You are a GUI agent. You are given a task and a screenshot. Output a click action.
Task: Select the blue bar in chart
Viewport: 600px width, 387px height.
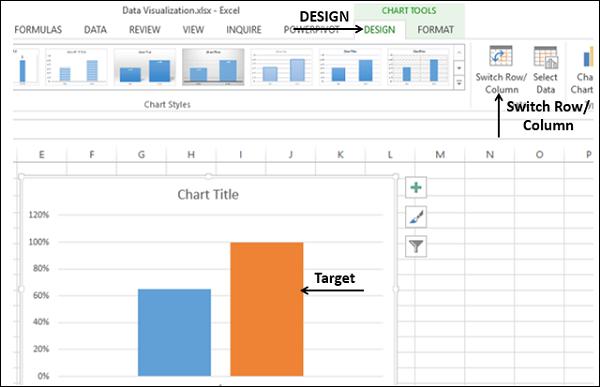click(174, 332)
